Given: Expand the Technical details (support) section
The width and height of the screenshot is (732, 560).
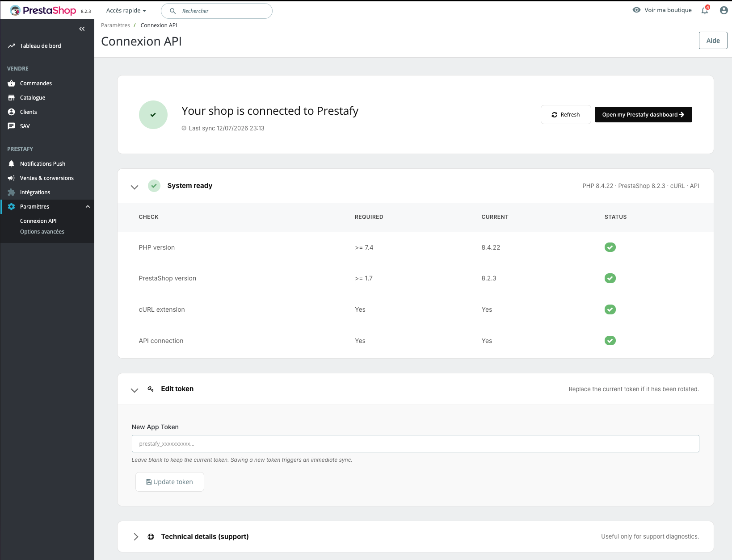Looking at the screenshot, I should pyautogui.click(x=136, y=537).
